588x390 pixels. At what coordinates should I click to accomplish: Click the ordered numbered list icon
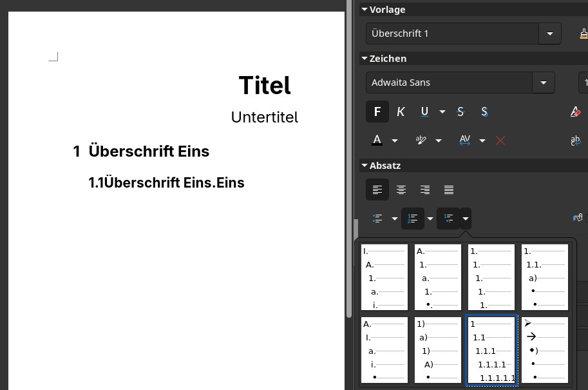[412, 219]
